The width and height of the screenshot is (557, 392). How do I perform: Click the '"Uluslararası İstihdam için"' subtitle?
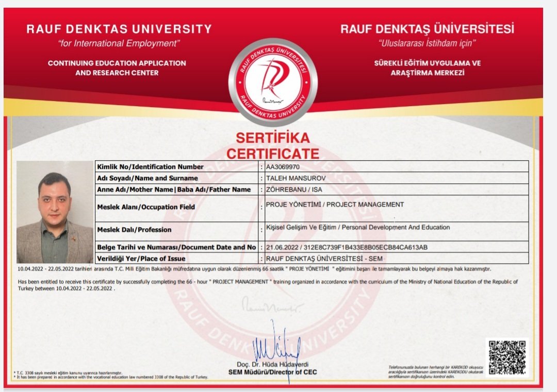427,43
